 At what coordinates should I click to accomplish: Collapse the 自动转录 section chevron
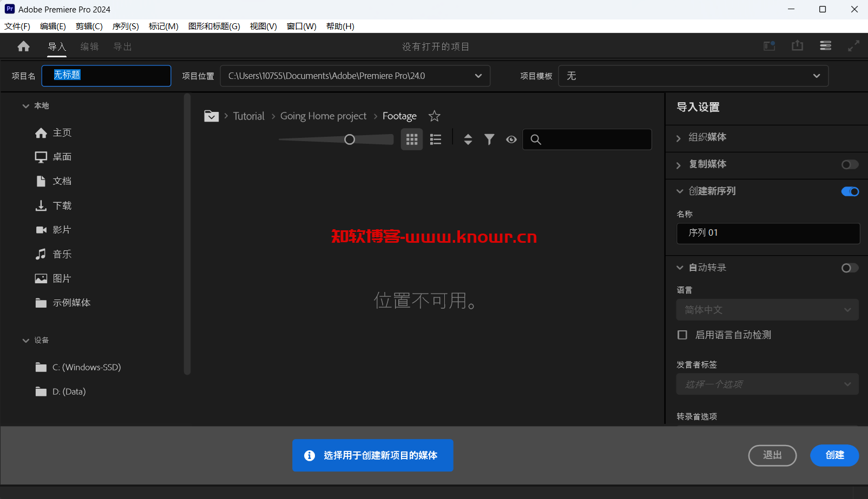[x=680, y=268]
